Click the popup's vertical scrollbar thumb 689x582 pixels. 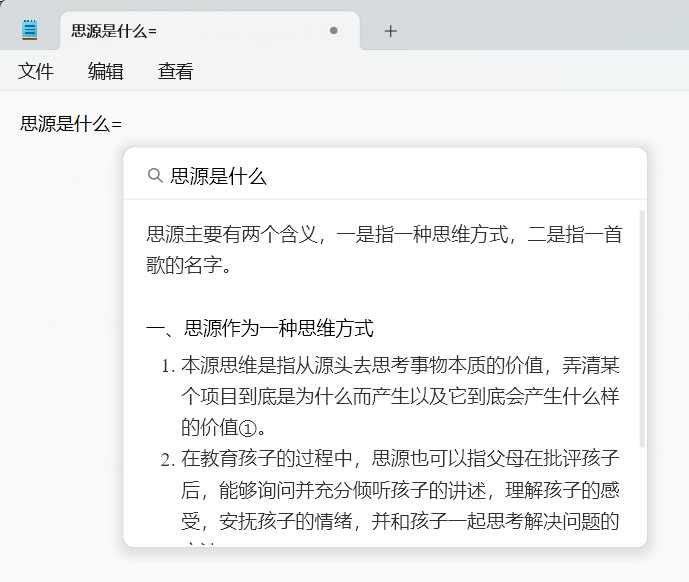pos(642,329)
